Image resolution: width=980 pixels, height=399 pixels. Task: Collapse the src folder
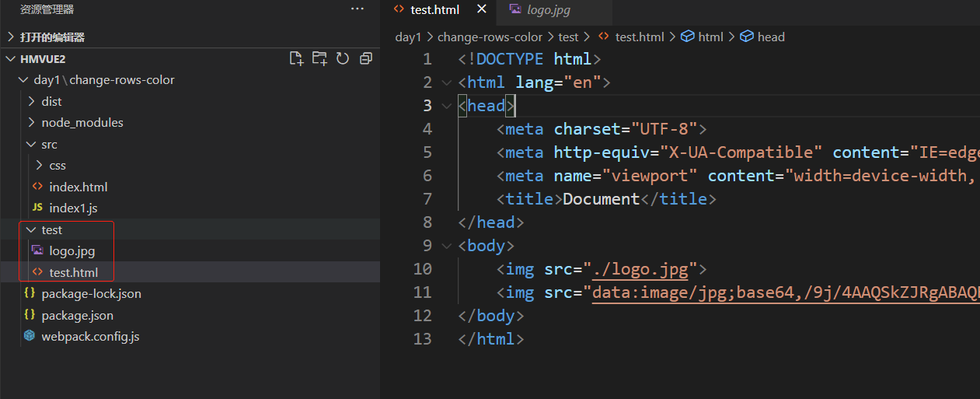click(x=31, y=144)
